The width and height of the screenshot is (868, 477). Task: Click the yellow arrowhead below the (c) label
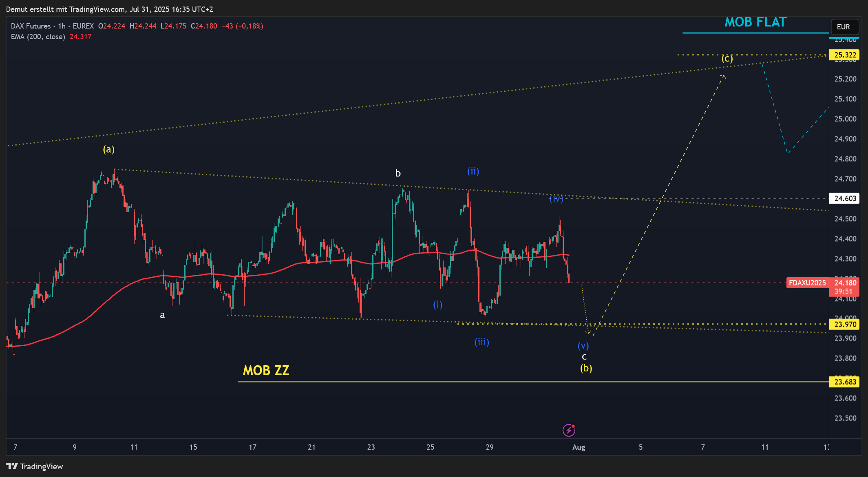point(724,75)
